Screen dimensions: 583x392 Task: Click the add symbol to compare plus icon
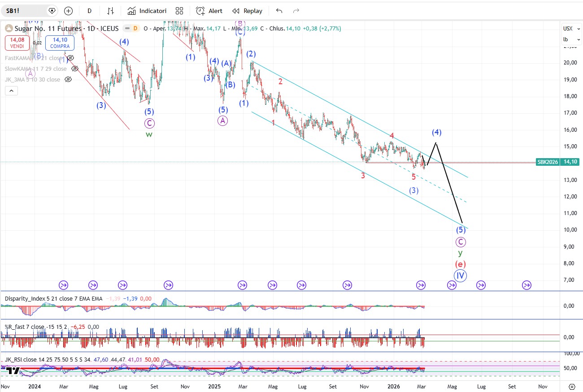(68, 11)
